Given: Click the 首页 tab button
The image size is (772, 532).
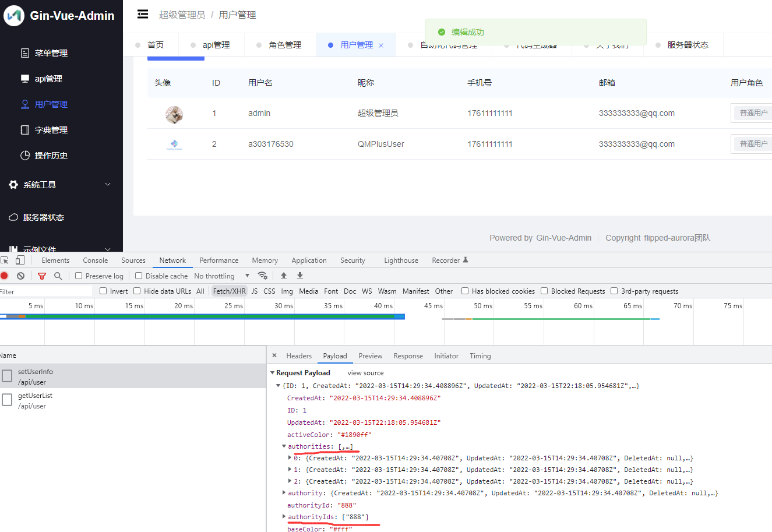Looking at the screenshot, I should click(x=156, y=44).
